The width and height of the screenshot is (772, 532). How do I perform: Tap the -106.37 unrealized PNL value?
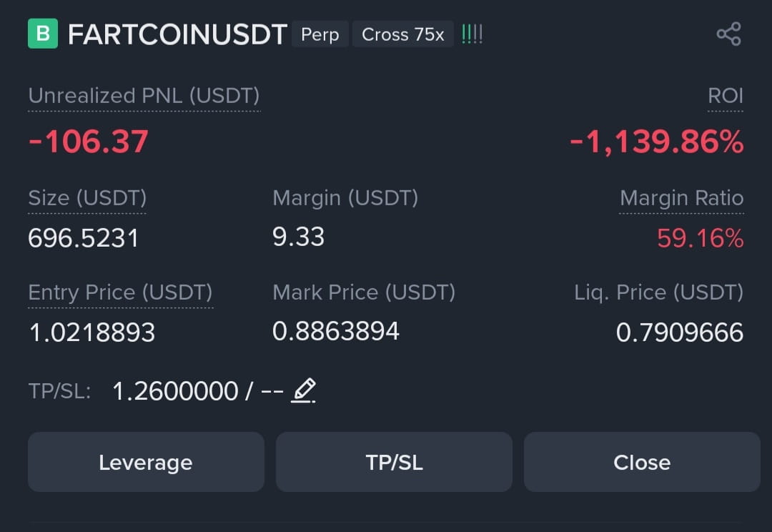point(88,142)
